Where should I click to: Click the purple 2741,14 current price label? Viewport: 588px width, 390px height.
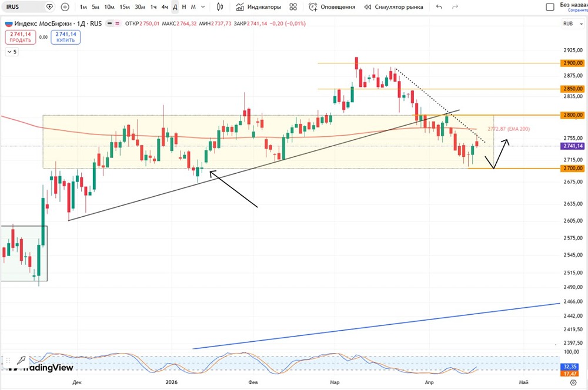tap(572, 146)
